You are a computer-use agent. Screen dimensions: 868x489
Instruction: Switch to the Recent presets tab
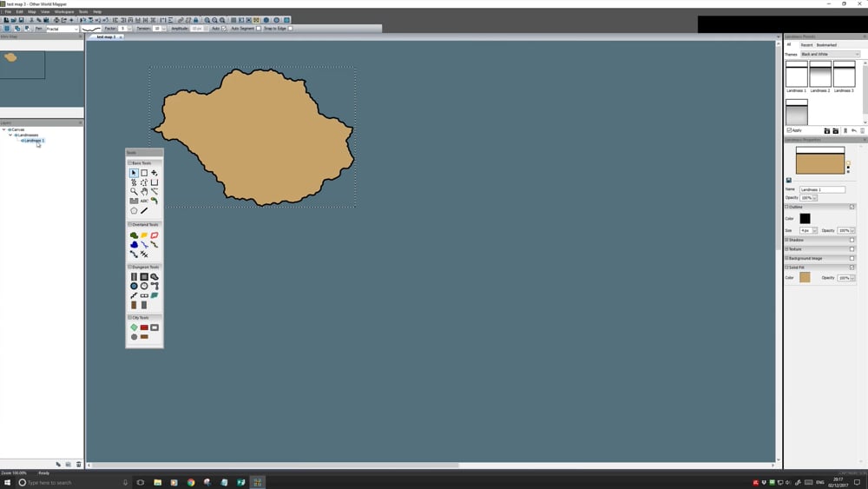806,45
